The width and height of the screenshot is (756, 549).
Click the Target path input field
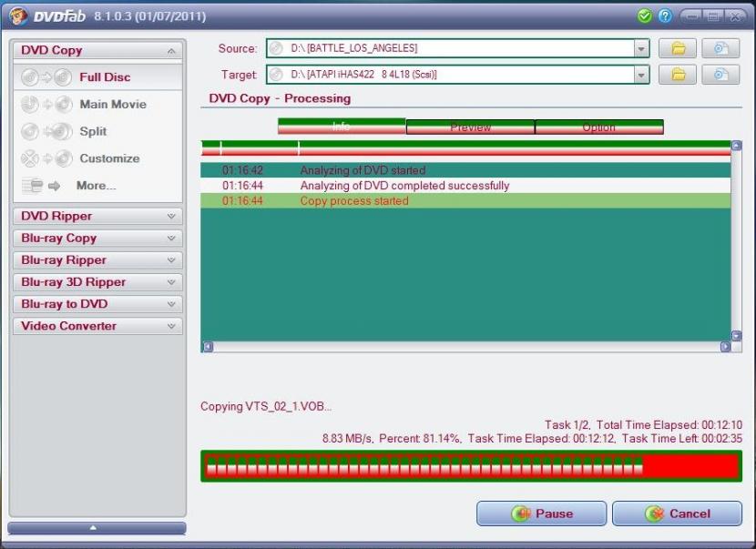tap(457, 75)
